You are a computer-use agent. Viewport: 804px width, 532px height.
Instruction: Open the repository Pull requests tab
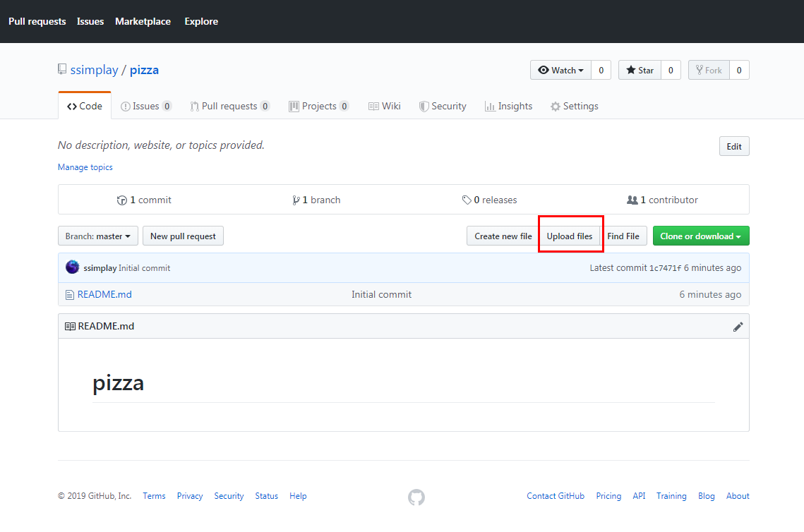[x=229, y=106]
